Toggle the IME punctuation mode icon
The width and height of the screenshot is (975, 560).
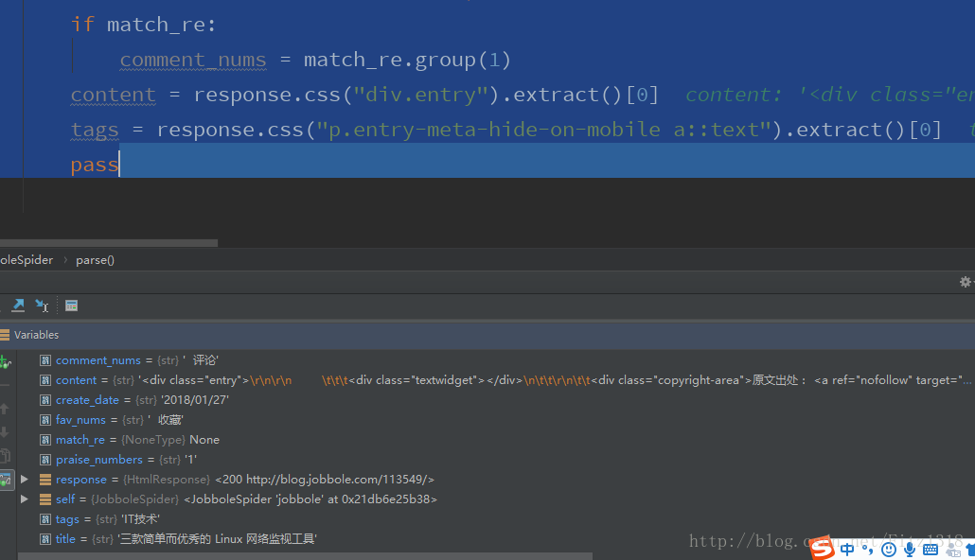point(867,549)
